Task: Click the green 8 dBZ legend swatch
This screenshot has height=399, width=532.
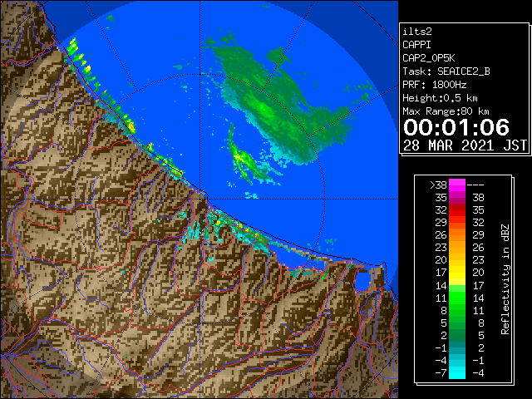Action: click(x=457, y=310)
